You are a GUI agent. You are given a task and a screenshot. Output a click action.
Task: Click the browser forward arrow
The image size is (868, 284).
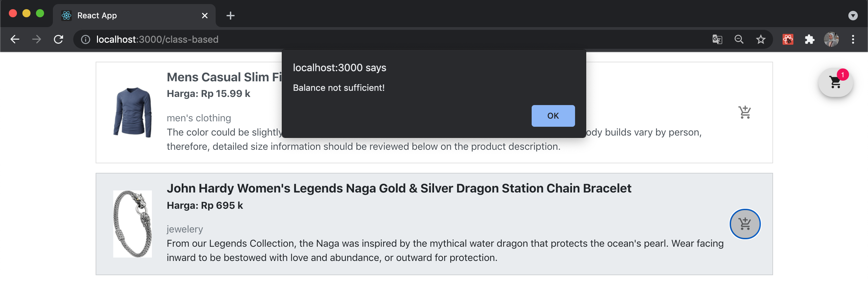click(37, 39)
